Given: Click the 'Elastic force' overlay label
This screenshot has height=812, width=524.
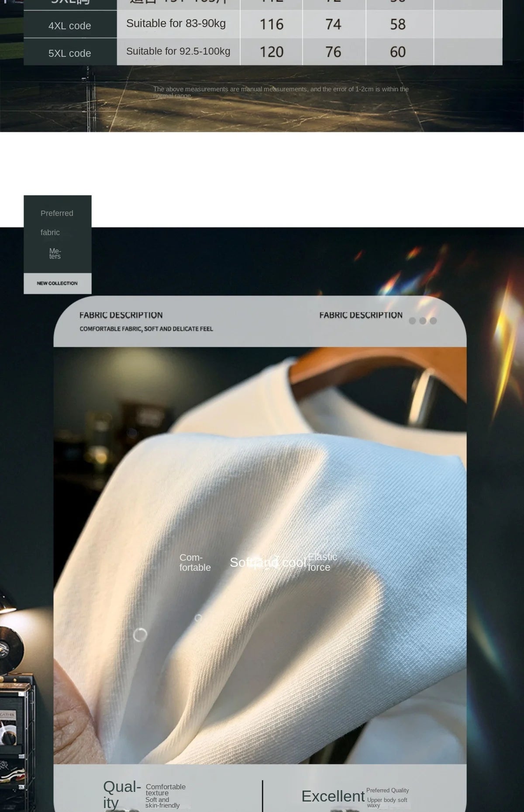Looking at the screenshot, I should (322, 562).
